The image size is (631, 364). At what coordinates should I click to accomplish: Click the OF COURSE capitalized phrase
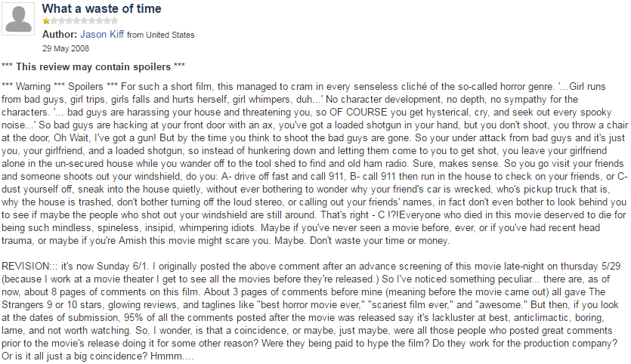(358, 113)
